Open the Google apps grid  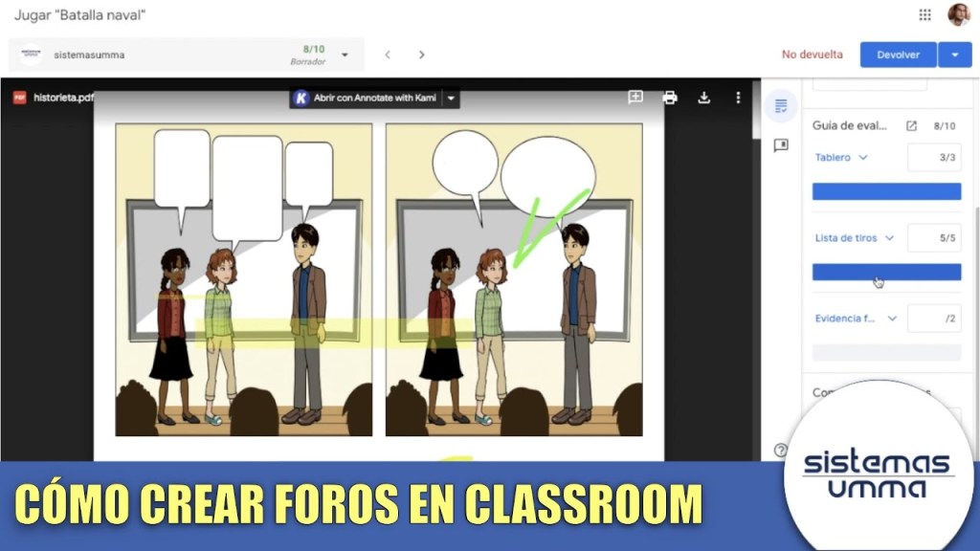[x=924, y=14]
